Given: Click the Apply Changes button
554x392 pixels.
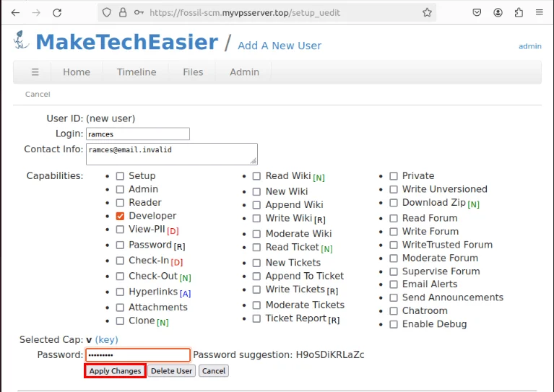Looking at the screenshot, I should pos(116,371).
